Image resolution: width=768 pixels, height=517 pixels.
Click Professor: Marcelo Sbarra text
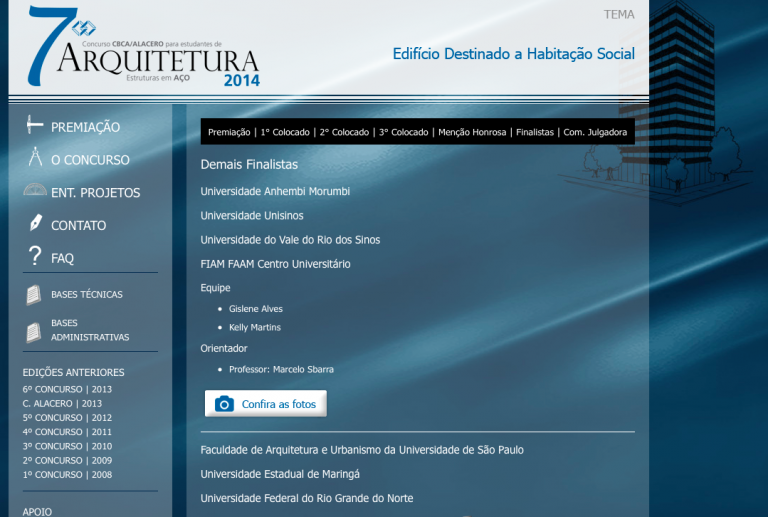[x=281, y=370]
